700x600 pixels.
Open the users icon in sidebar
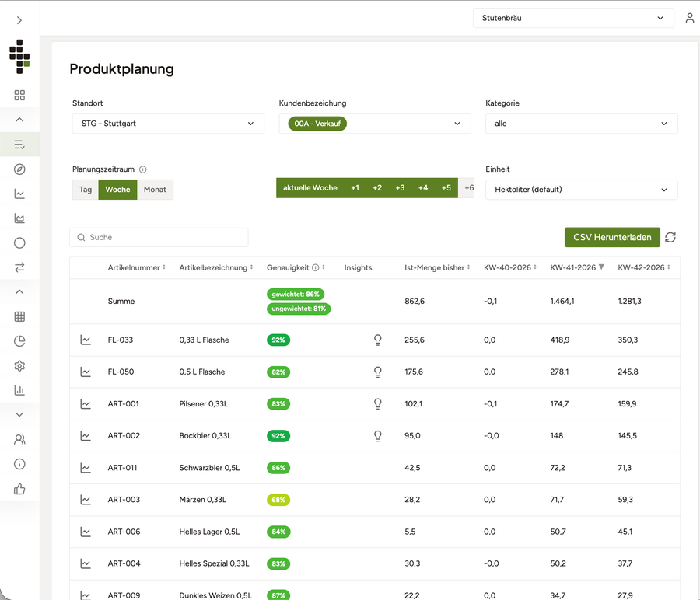point(19,439)
